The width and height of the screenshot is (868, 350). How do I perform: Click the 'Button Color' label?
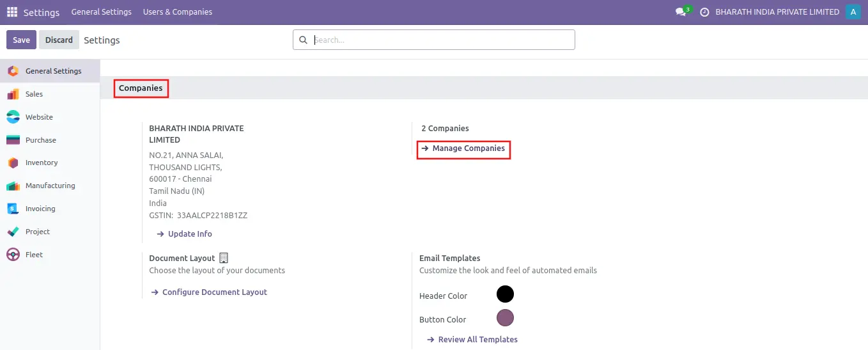442,320
